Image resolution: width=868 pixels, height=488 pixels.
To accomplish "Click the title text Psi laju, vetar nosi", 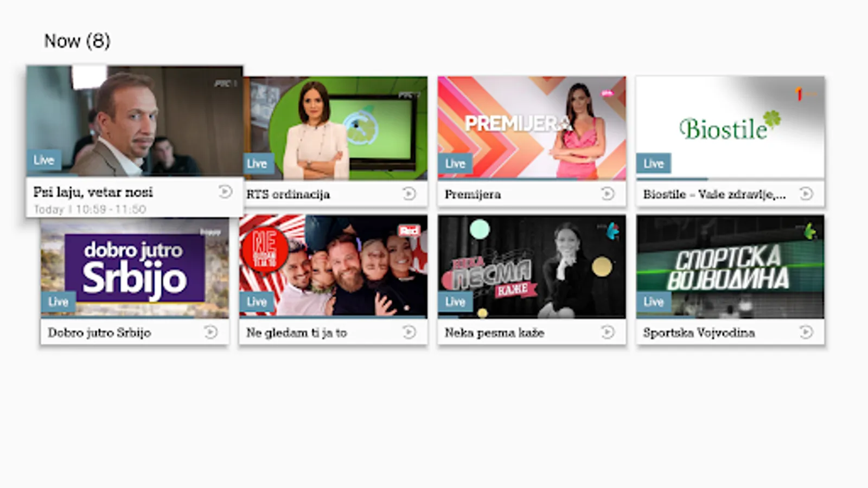I will 93,192.
